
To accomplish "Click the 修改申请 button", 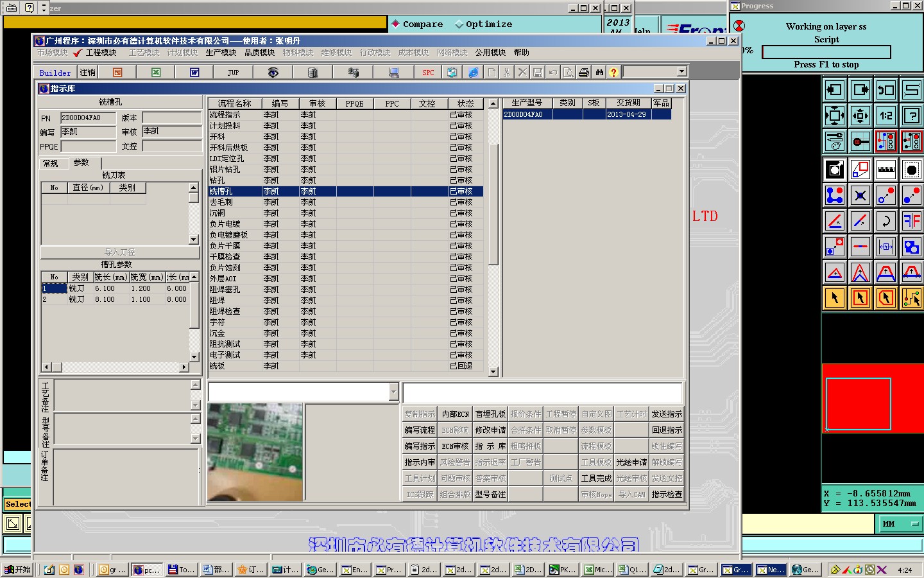I will click(x=490, y=430).
